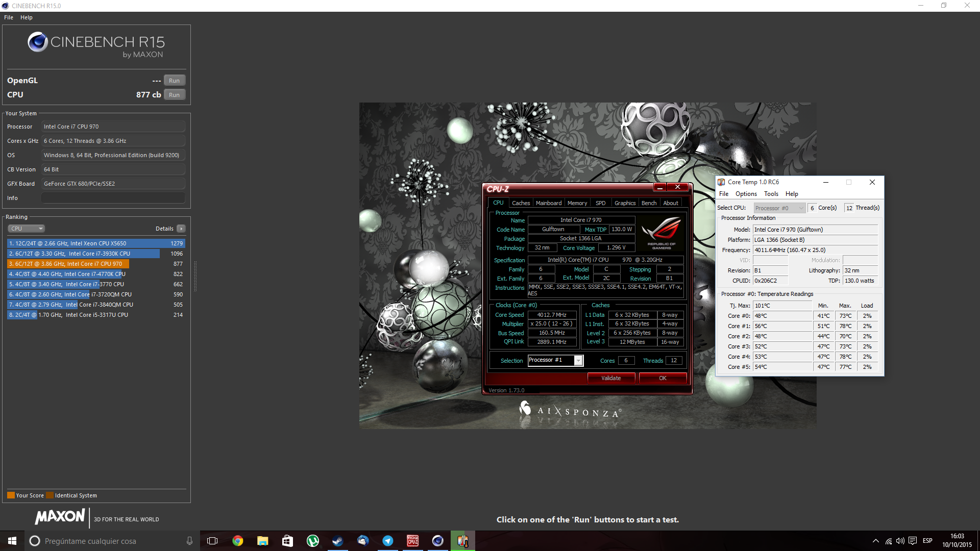This screenshot has height=551, width=980.
Task: Open the Cinebench File menu
Action: [x=9, y=17]
